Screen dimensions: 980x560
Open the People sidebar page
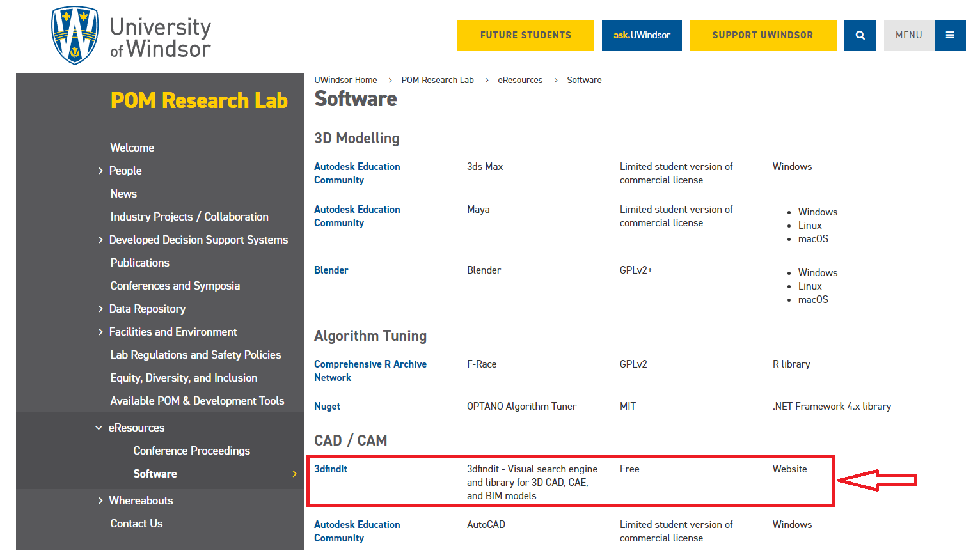tap(125, 171)
